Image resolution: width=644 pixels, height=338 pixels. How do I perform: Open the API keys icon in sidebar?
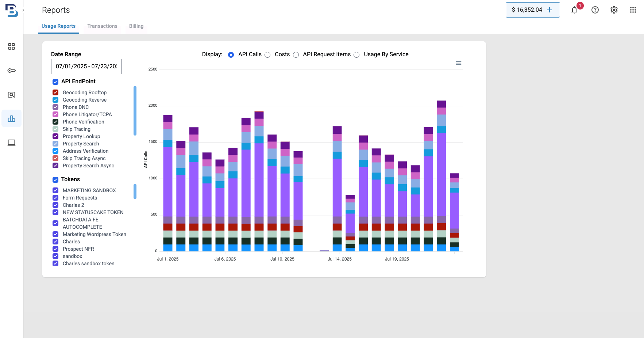pos(11,71)
